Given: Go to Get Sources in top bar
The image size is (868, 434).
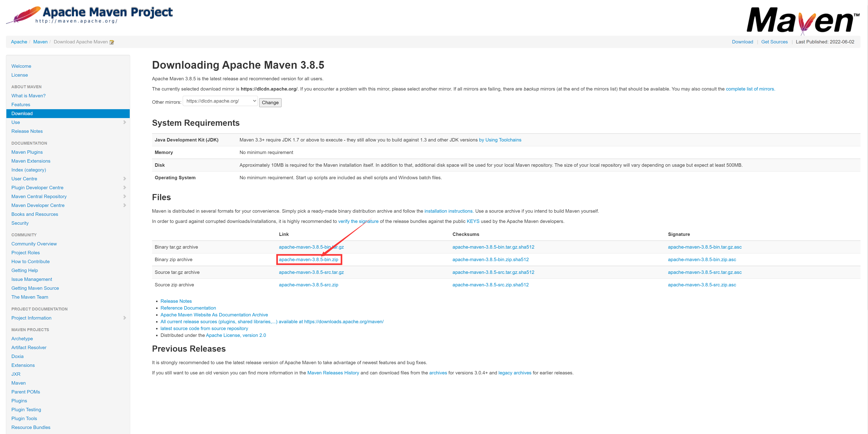Looking at the screenshot, I should point(774,42).
